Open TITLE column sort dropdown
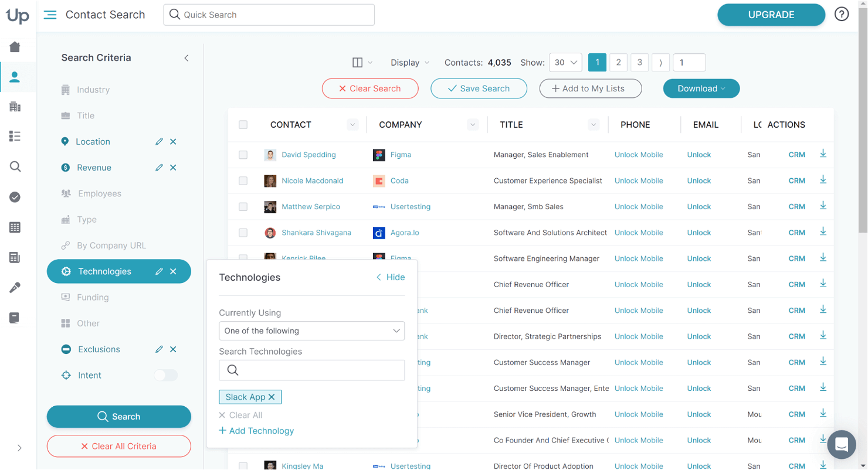Screen dimensions: 868x470 pyautogui.click(x=594, y=125)
